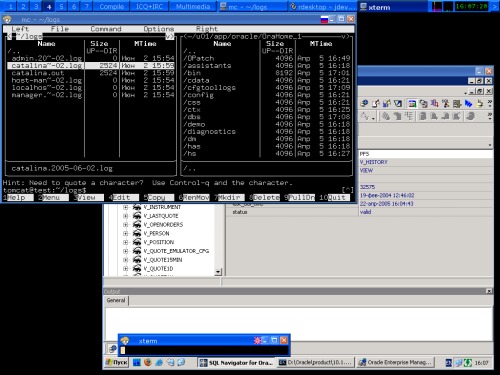Click the globe icon at SQL Navigator toolbar start
Viewport: 500px width, 375px height.
pos(364,104)
